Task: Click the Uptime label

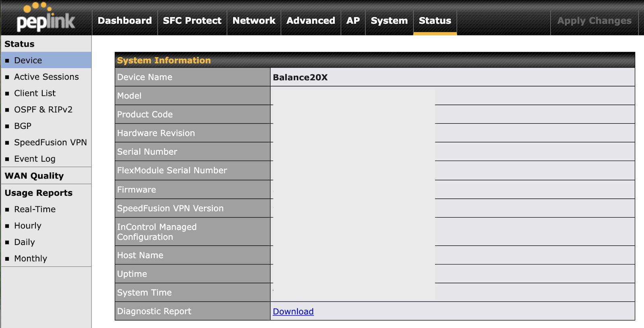Action: [x=132, y=274]
